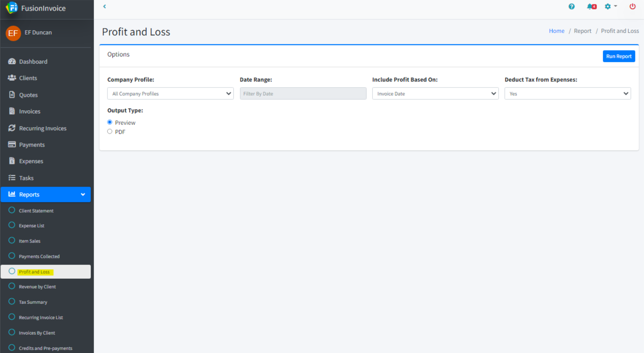Select the Preview output type radio

pos(110,122)
